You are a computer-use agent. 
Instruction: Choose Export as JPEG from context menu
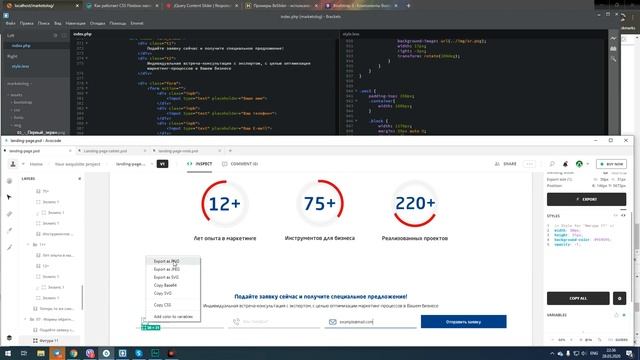coord(173,269)
